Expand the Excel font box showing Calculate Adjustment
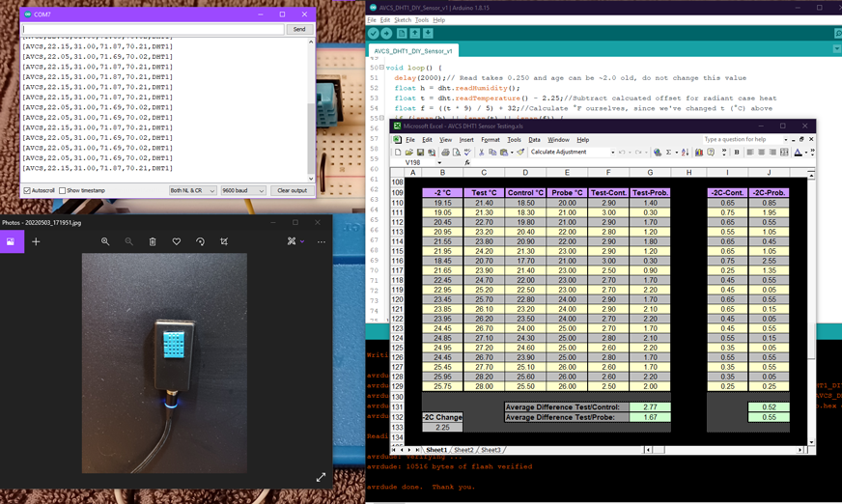The height and width of the screenshot is (504, 842). click(x=612, y=153)
